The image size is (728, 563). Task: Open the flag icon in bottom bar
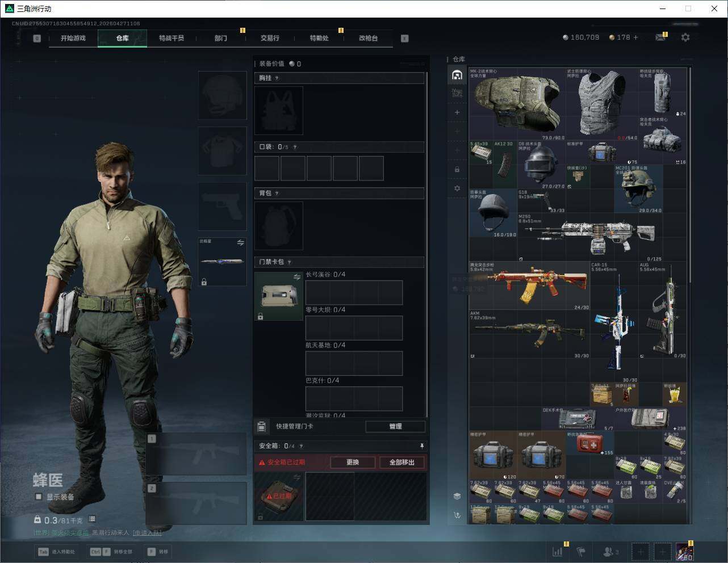click(581, 552)
